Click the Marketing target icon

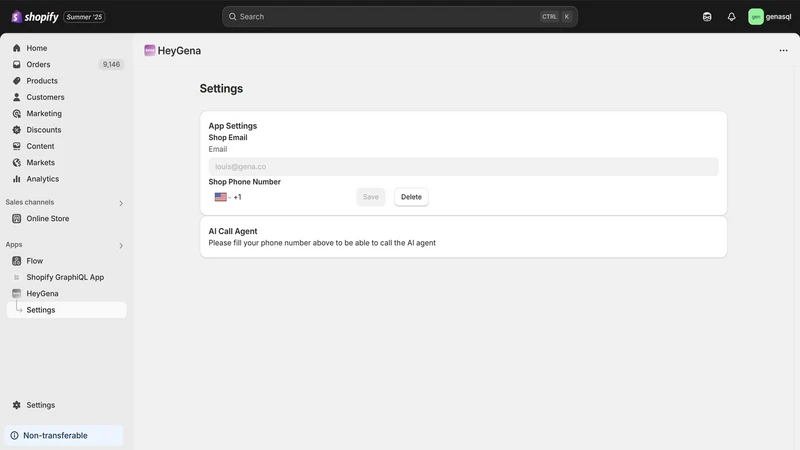click(x=16, y=113)
